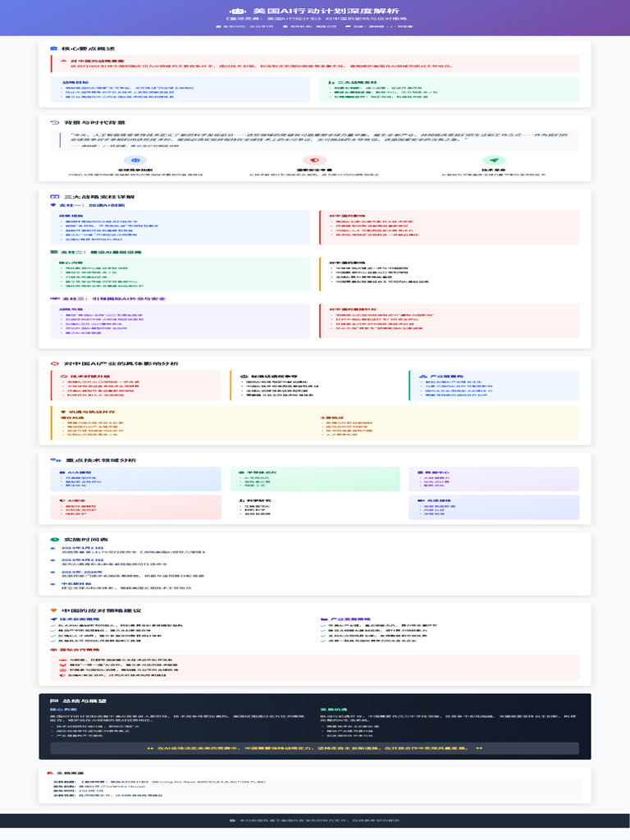Click the chip icon on the 半导体芯片 card

point(241,472)
